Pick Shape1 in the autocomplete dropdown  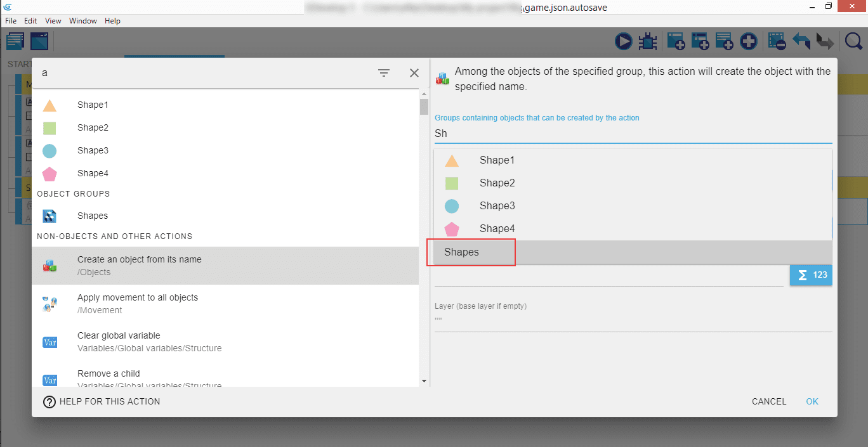(497, 160)
